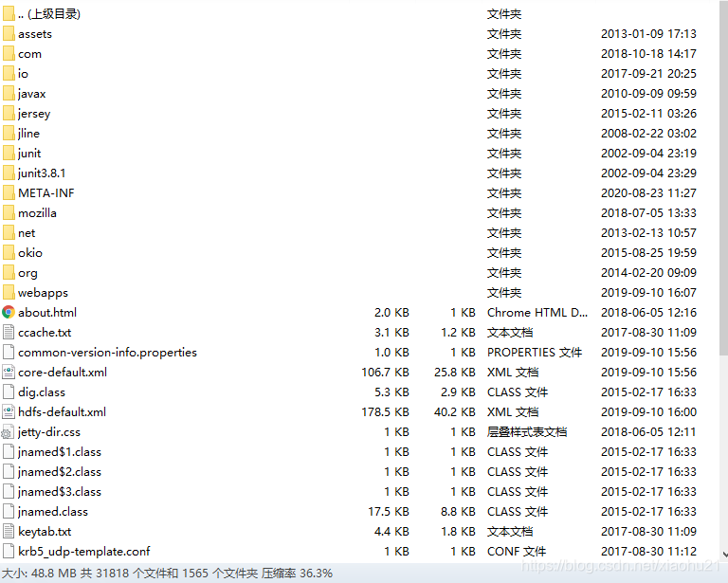This screenshot has height=583, width=728.
Task: Select the webapps folder icon
Action: coord(9,293)
